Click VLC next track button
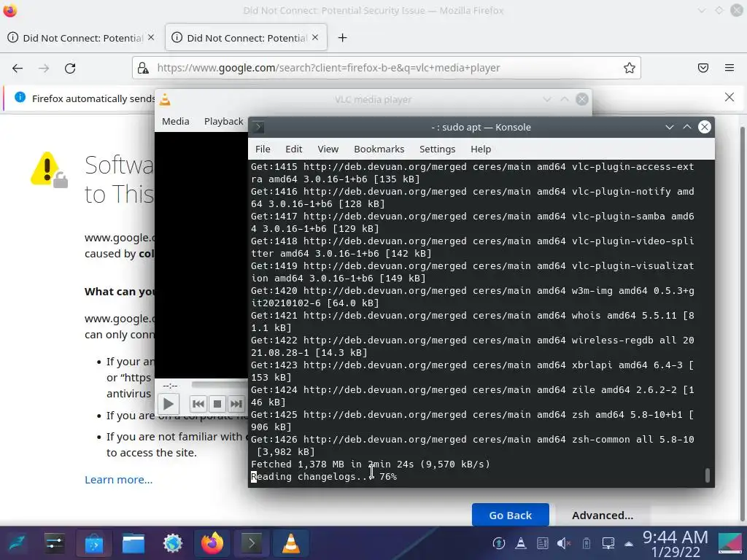 coord(236,404)
